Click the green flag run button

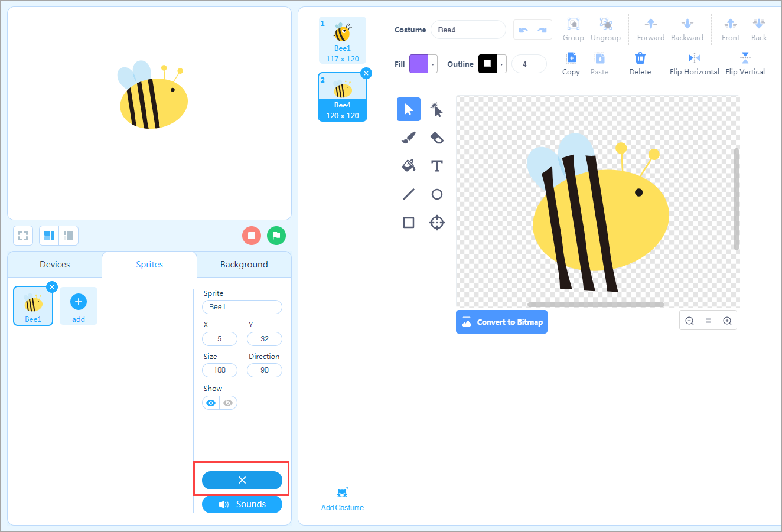pos(276,236)
